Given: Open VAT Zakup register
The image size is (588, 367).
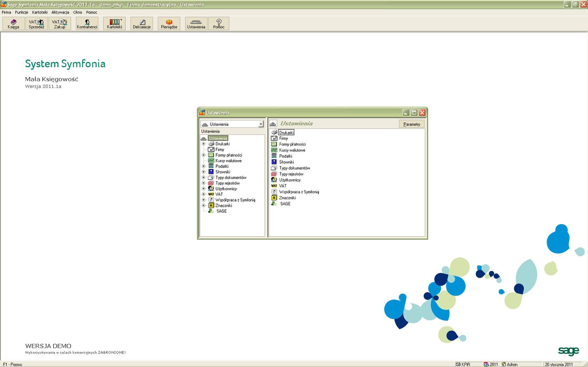Looking at the screenshot, I should click(59, 23).
